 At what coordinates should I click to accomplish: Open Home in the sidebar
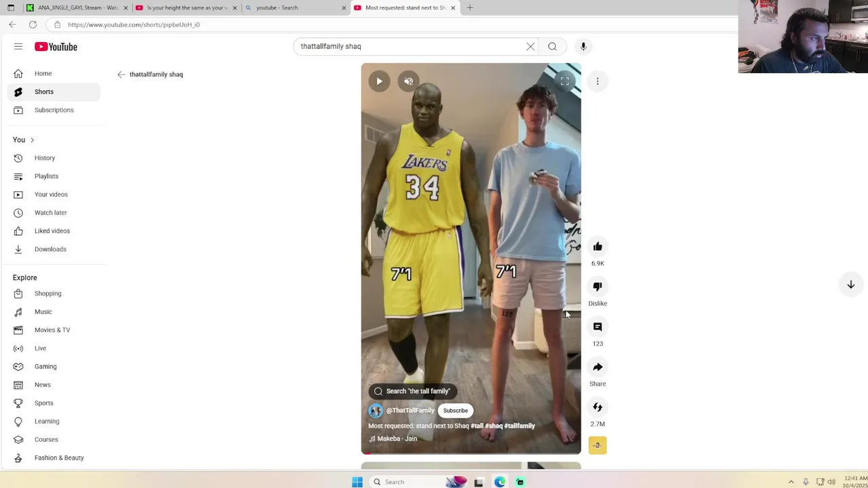point(54,73)
